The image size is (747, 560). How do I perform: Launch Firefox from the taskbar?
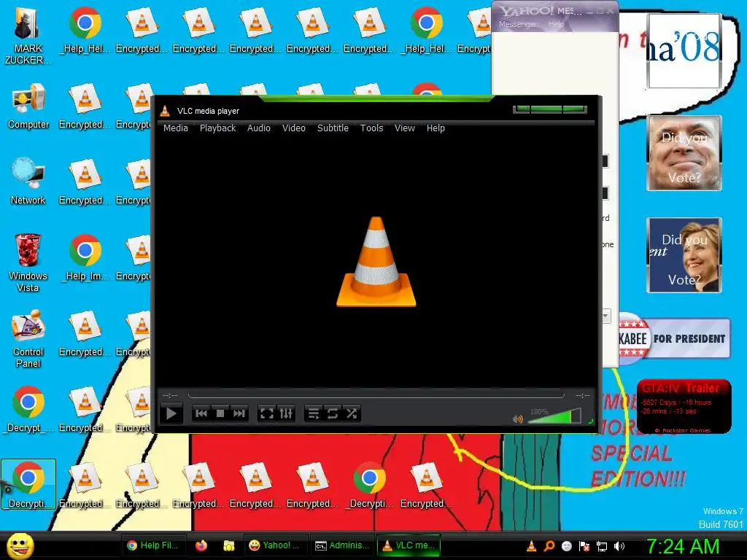pos(201,545)
